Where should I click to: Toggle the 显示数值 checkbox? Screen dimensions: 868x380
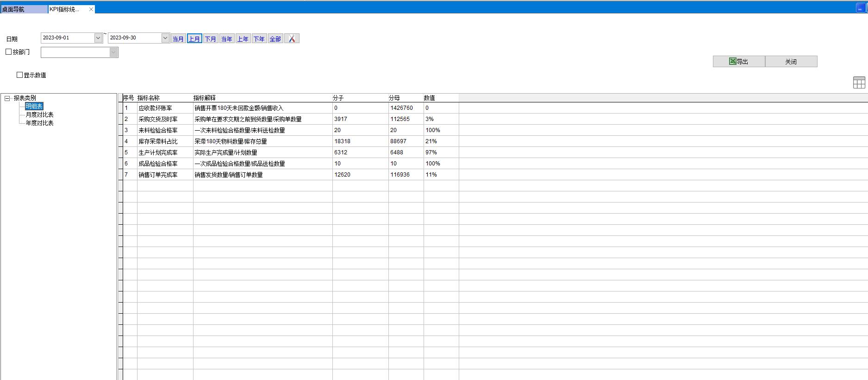[x=20, y=75]
